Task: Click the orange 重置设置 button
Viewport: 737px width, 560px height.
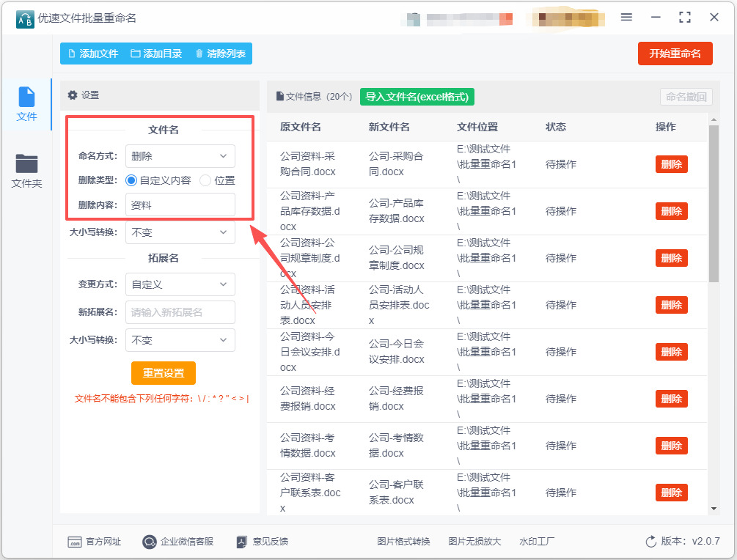Action: 163,372
